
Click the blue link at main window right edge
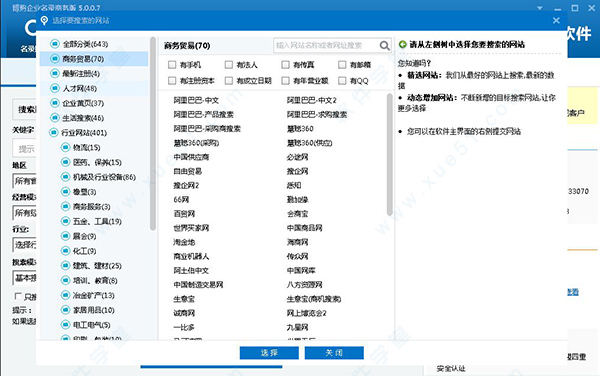click(572, 292)
